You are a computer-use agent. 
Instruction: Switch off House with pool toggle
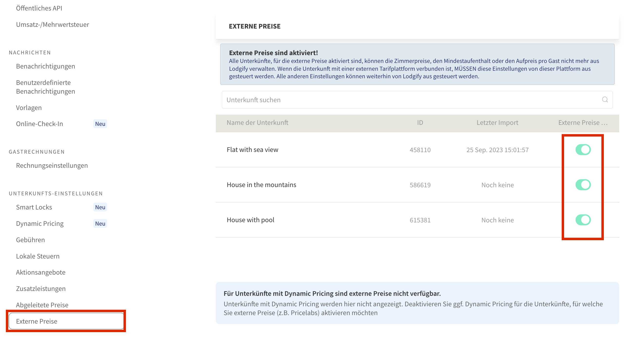click(583, 220)
